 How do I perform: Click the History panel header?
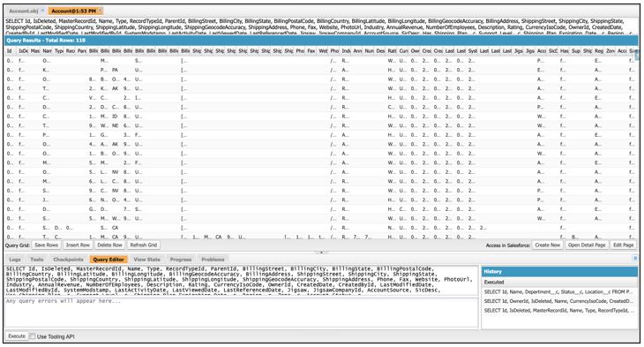(559, 272)
